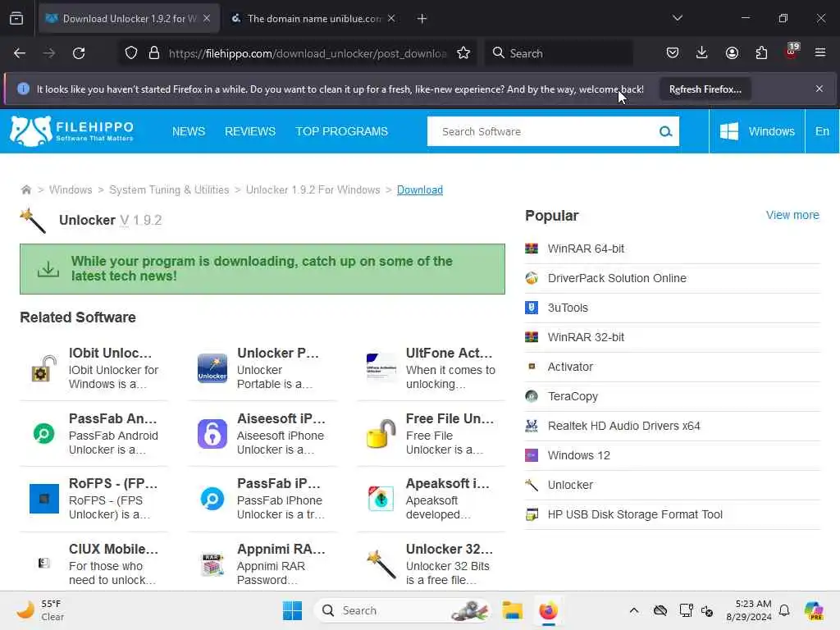Open the Windows breadcrumb link
Image resolution: width=840 pixels, height=630 pixels.
click(x=71, y=189)
